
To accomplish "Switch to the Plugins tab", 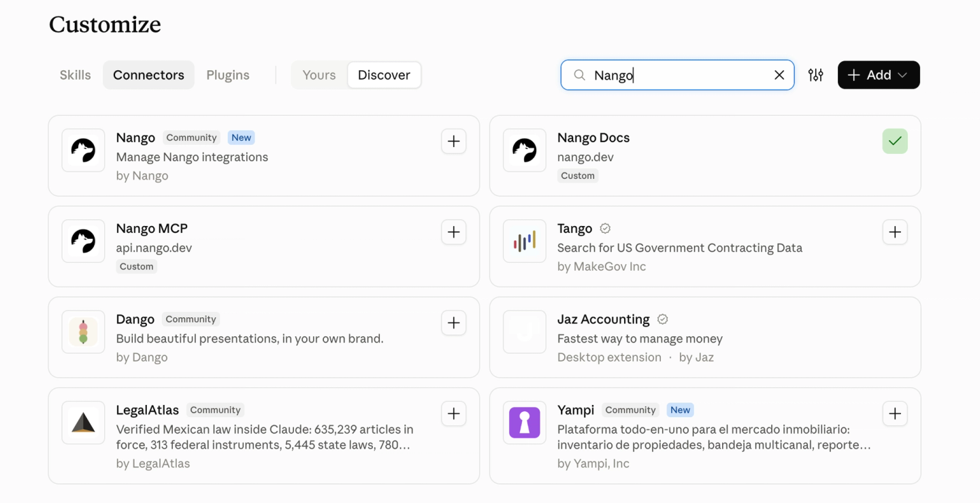I will point(228,75).
